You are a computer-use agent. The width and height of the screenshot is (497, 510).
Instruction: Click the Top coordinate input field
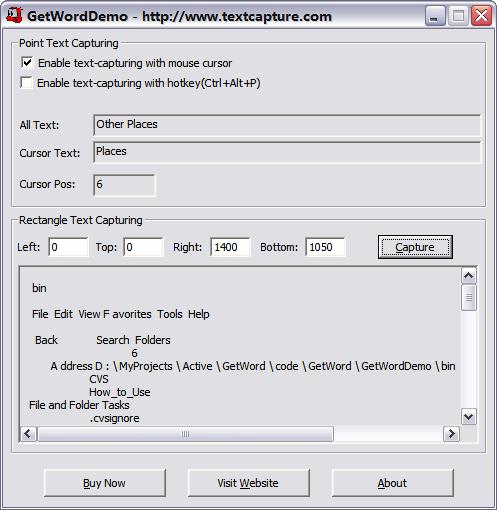coord(143,247)
